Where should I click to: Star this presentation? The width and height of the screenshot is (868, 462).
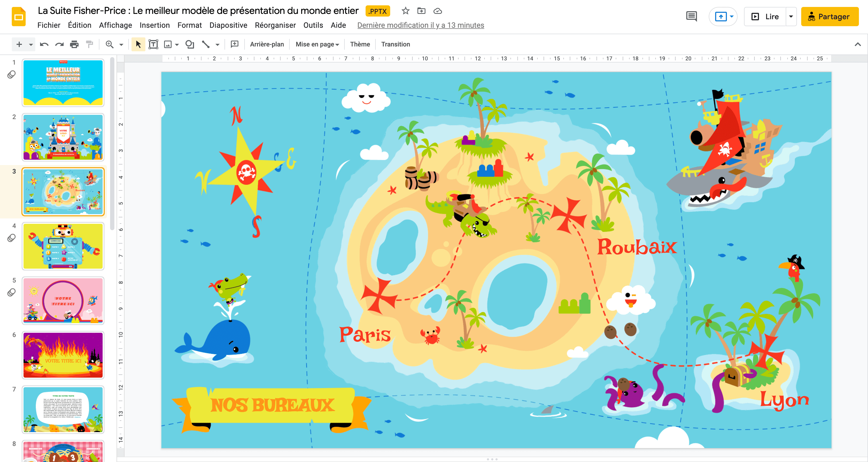tap(405, 11)
